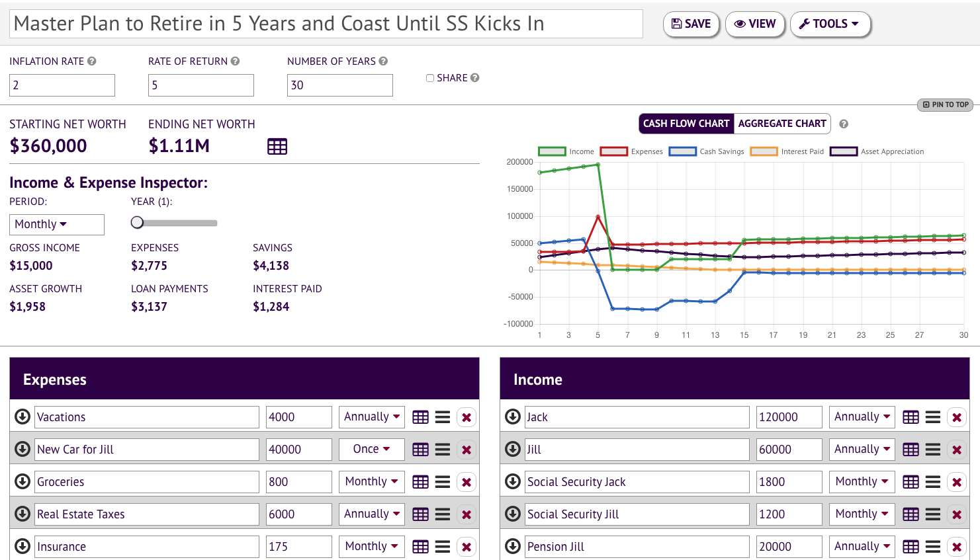Open the Monthly period dropdown in the inspector
Viewport: 980px width, 560px height.
coord(56,224)
